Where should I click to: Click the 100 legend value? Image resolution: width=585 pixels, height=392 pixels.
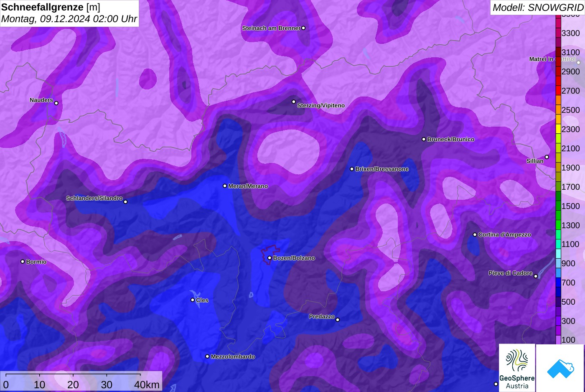coord(568,340)
